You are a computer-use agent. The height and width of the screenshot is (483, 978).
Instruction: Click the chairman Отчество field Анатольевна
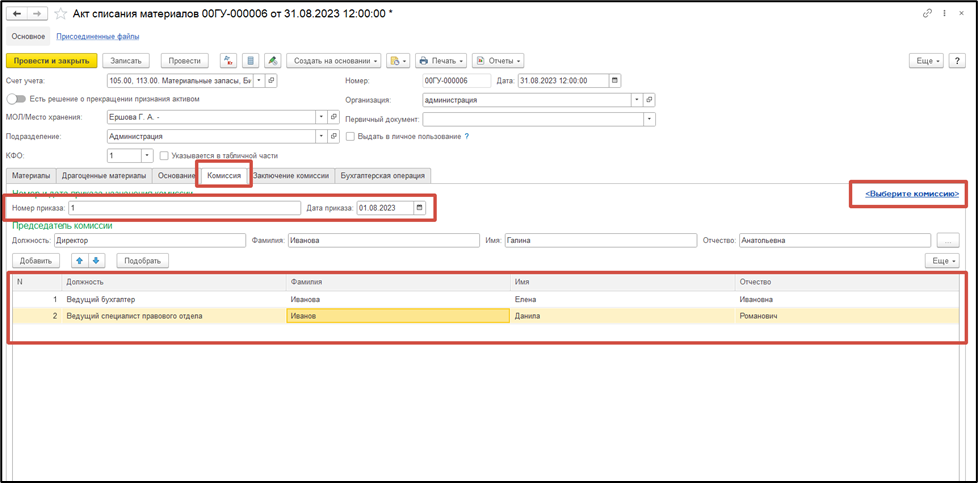pyautogui.click(x=835, y=240)
